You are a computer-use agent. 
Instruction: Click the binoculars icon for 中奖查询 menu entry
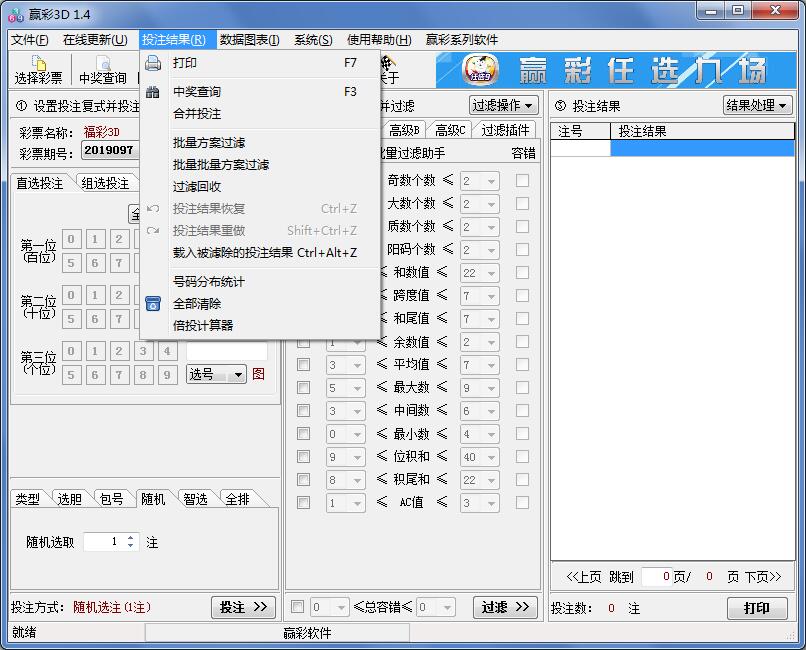click(x=151, y=89)
